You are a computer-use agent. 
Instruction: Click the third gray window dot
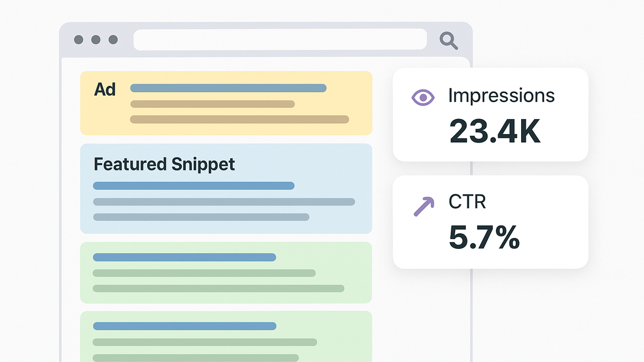coord(113,40)
